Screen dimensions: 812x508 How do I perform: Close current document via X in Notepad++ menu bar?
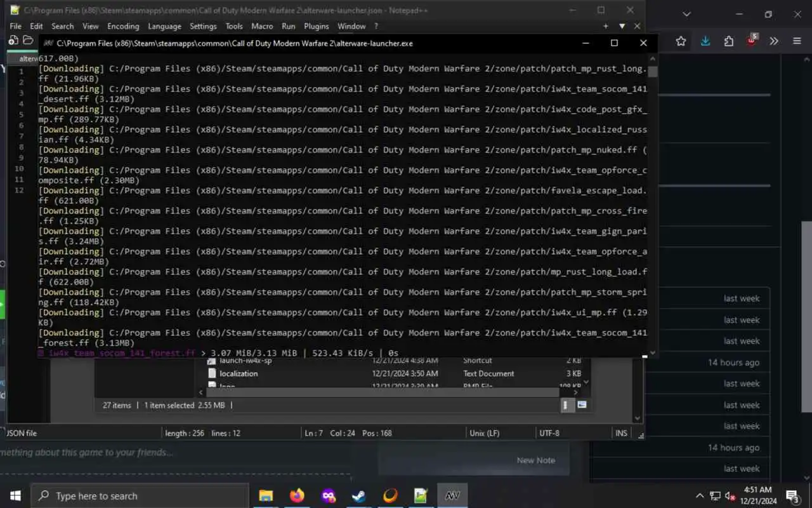(637, 26)
